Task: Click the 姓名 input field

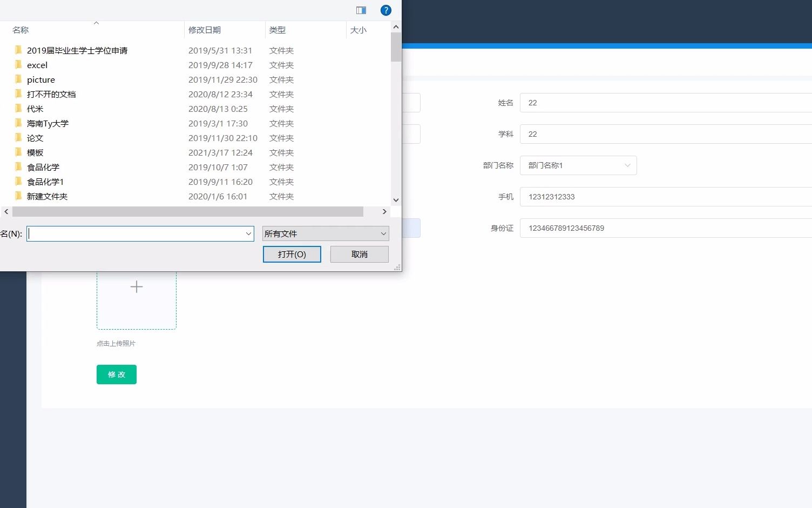Action: (666, 103)
